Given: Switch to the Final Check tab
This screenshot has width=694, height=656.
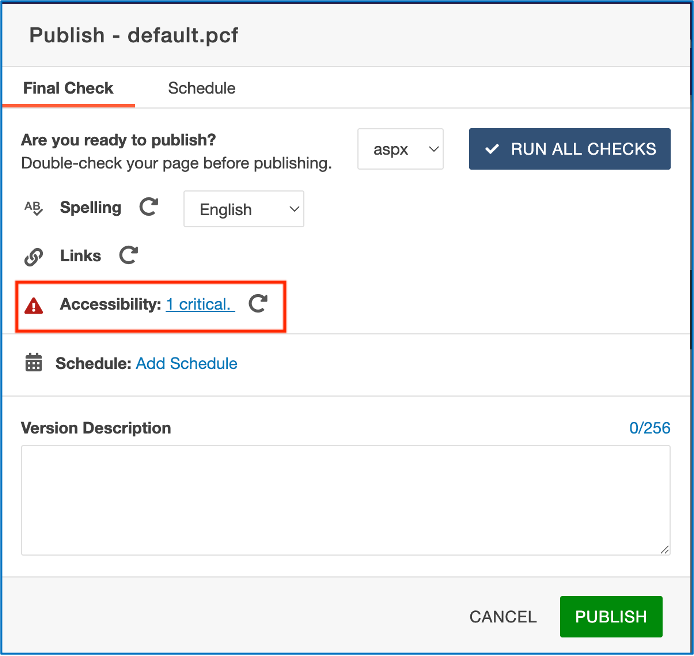Looking at the screenshot, I should [68, 88].
